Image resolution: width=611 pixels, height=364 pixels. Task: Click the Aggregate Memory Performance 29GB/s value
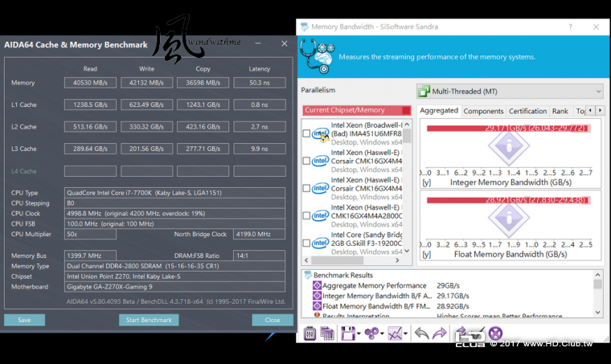448,285
